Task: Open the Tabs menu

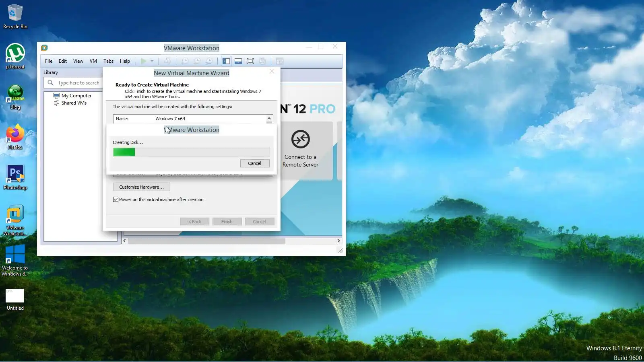Action: tap(108, 61)
